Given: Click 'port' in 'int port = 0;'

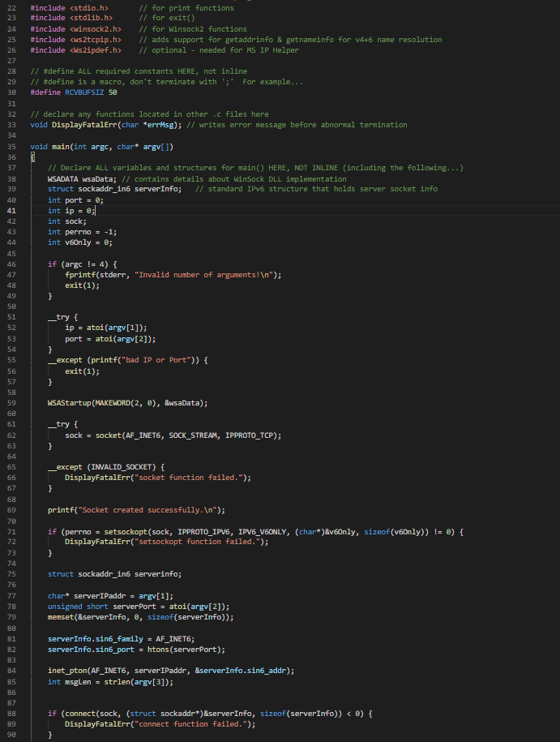Looking at the screenshot, I should click(x=73, y=200).
